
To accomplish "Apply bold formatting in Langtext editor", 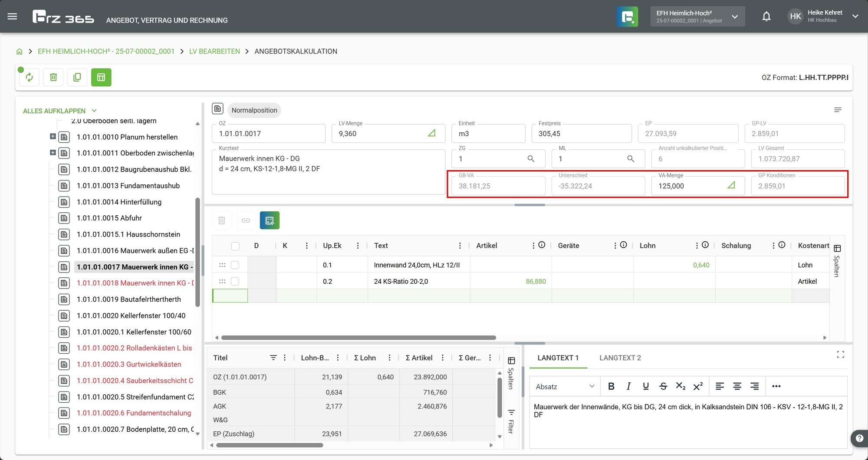I will [611, 386].
